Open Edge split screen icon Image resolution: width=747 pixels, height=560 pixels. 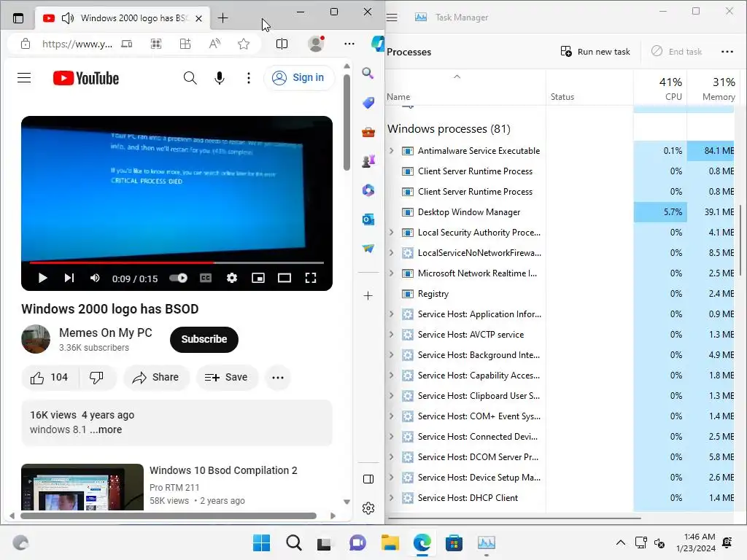click(282, 44)
